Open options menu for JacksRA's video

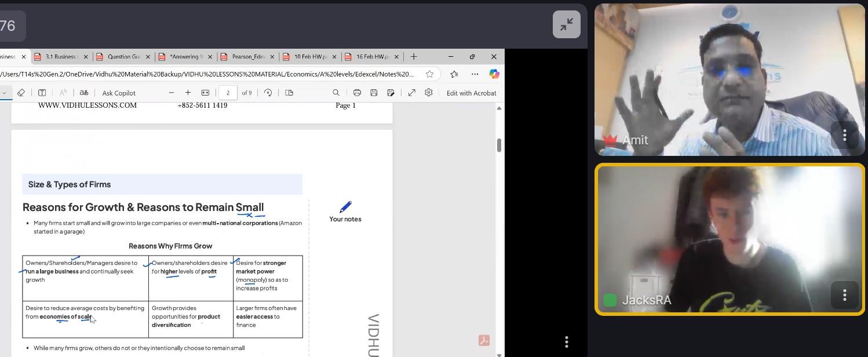pos(844,295)
